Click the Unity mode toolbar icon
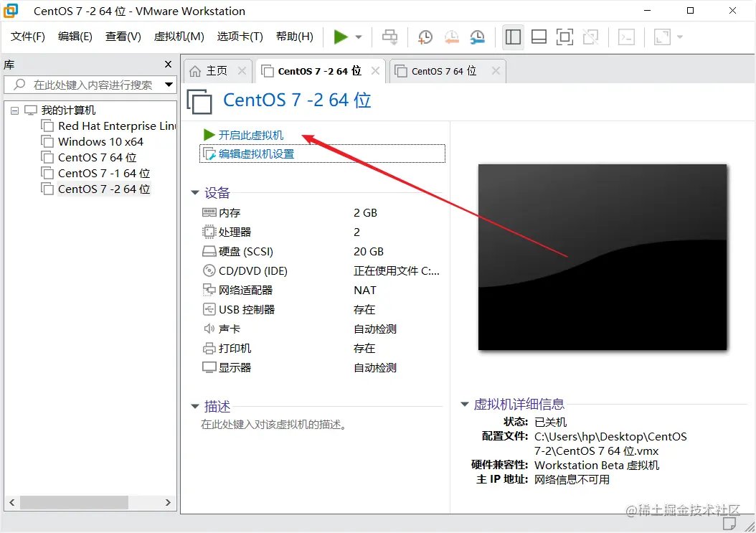The image size is (756, 533). (x=590, y=37)
